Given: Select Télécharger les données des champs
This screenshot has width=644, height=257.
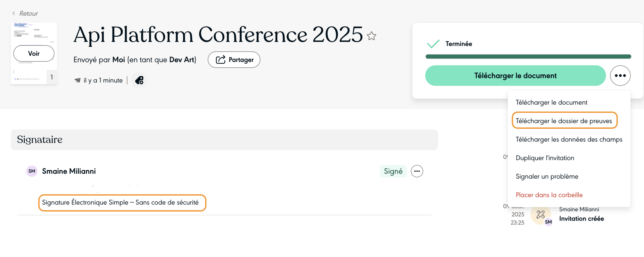Looking at the screenshot, I should coord(569,139).
